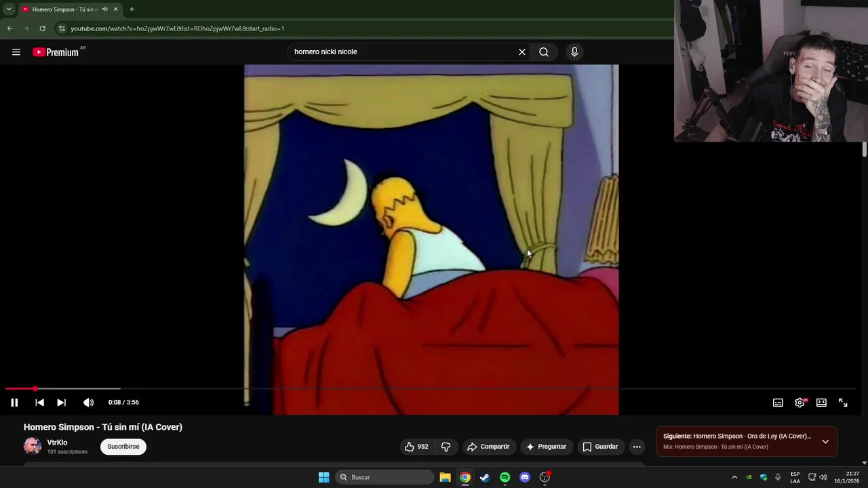Open the Chrome tab search dropdown
The width and height of the screenshot is (868, 488).
9,9
